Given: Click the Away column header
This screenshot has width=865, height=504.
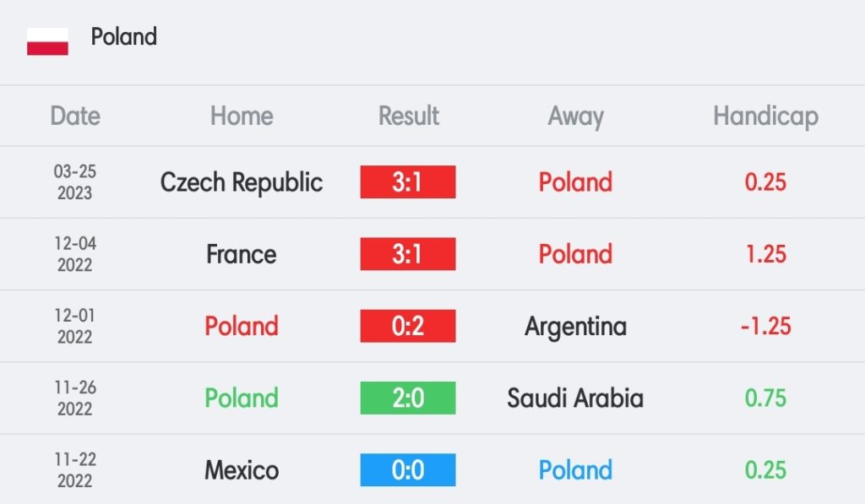Looking at the screenshot, I should (x=575, y=117).
